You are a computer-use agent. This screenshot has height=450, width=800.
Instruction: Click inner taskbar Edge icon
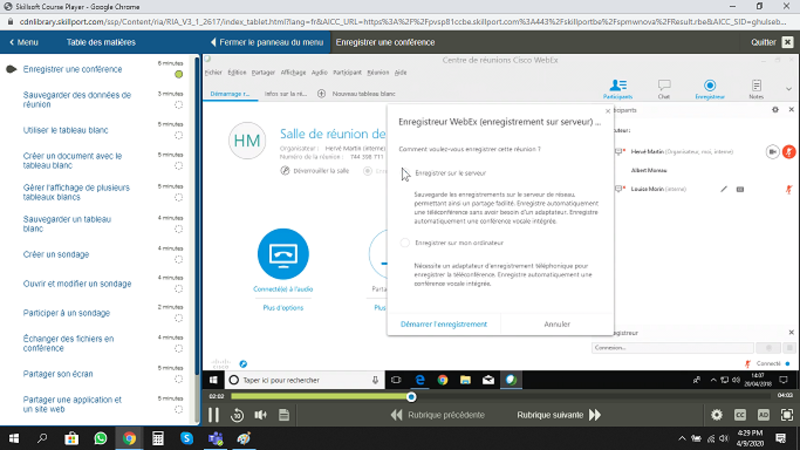tap(420, 380)
